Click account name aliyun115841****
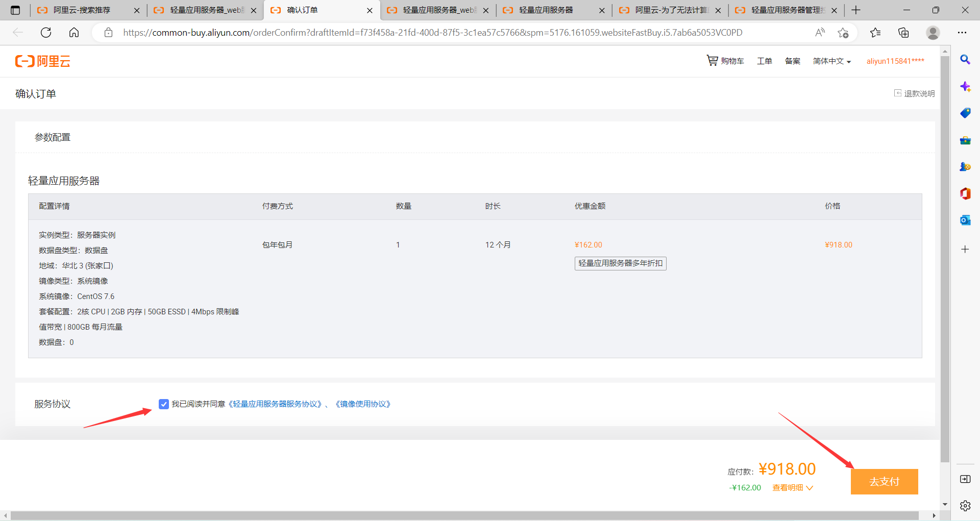The height and width of the screenshot is (521, 980). (x=895, y=61)
